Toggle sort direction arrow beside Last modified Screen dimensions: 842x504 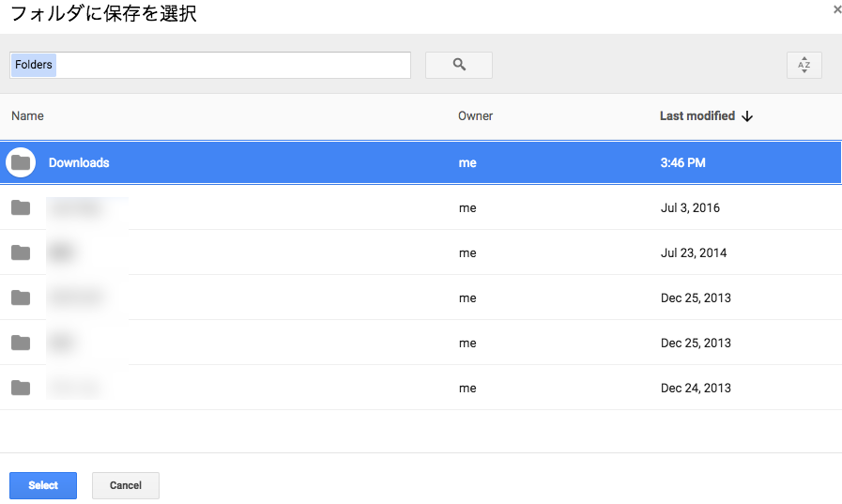point(748,116)
